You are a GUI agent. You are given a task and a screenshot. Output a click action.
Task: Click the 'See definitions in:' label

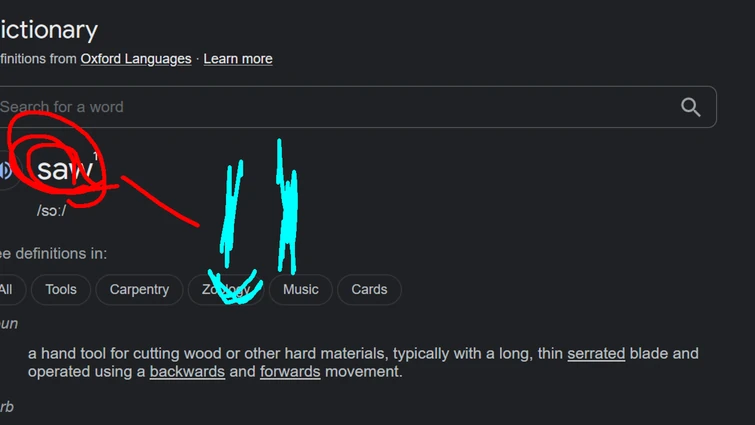pos(54,253)
